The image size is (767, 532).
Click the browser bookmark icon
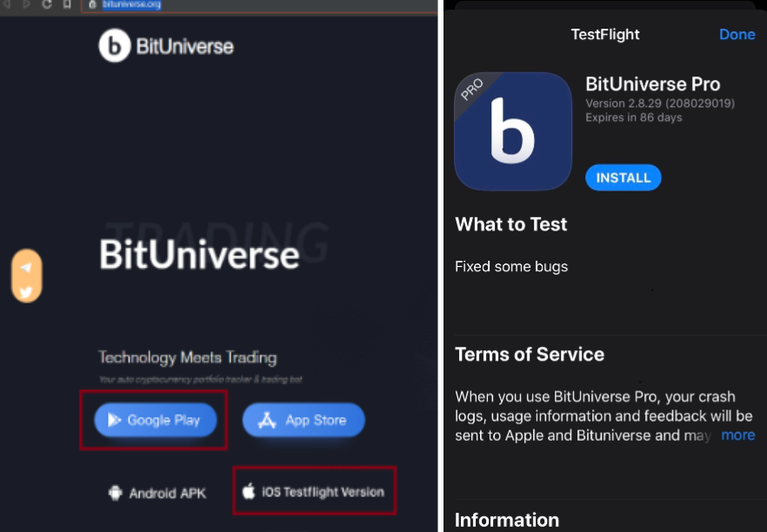coord(67,4)
